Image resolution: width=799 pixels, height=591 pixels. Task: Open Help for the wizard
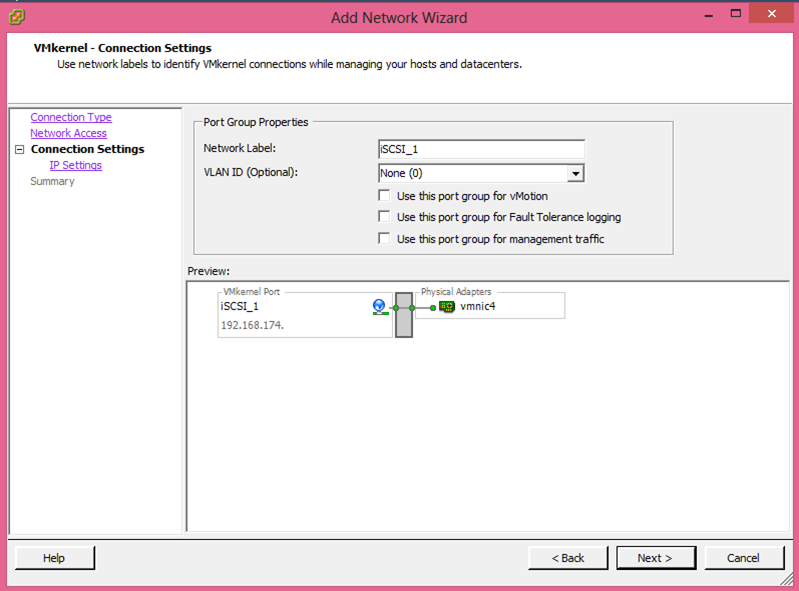(x=54, y=558)
